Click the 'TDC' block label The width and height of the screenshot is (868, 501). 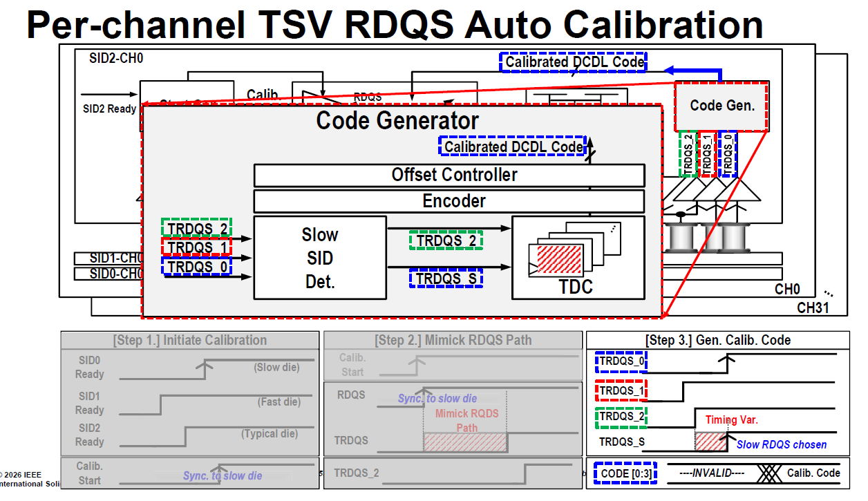[576, 287]
